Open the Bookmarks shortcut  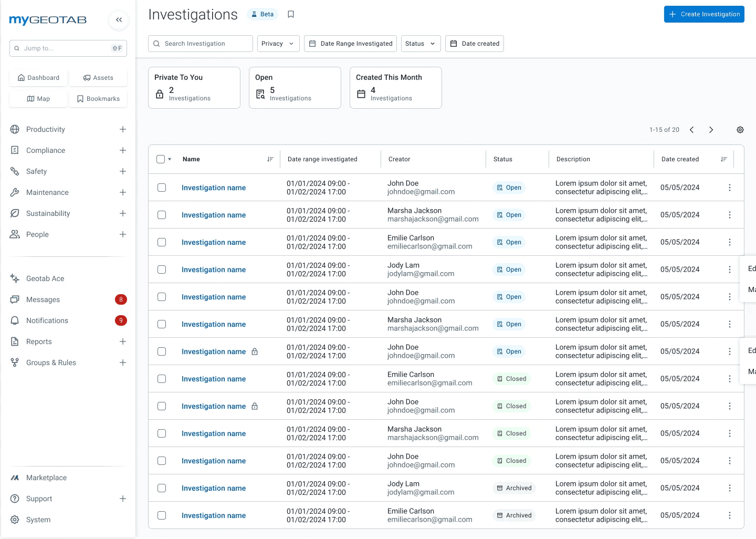click(x=98, y=99)
